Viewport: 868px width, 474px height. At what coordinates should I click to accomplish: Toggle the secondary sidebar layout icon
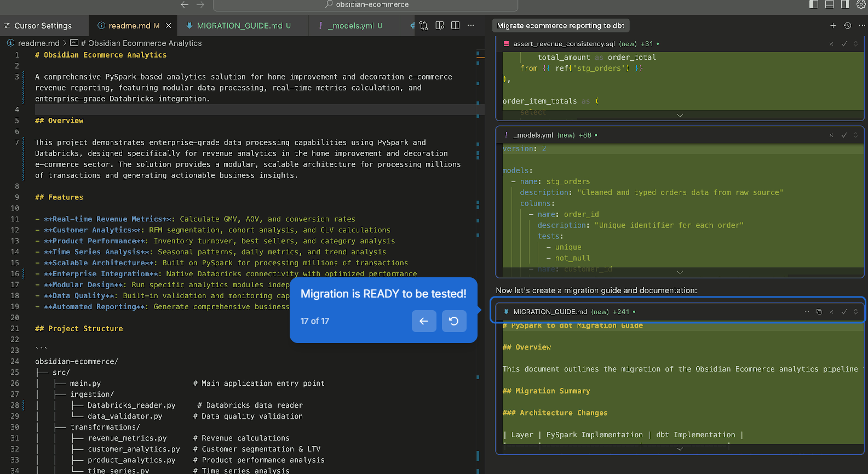pos(845,4)
